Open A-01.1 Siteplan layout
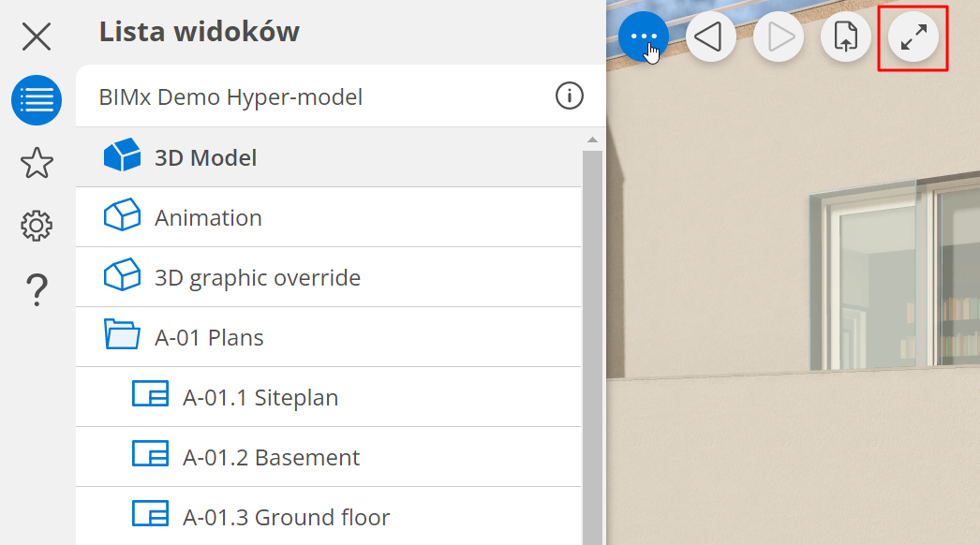Screen dimensions: 980x545 pos(260,397)
